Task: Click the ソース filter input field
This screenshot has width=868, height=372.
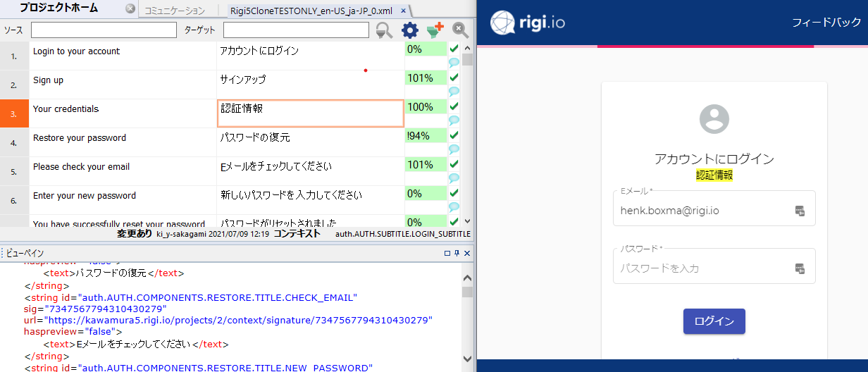Action: (x=104, y=30)
